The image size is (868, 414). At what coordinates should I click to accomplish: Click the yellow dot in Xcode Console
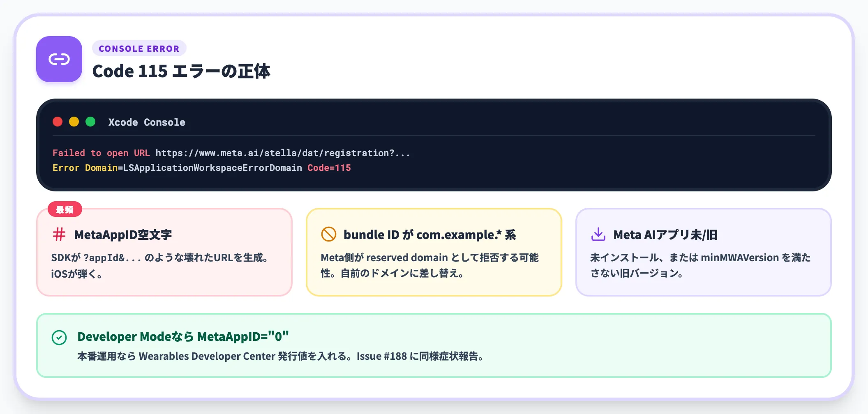click(x=74, y=122)
